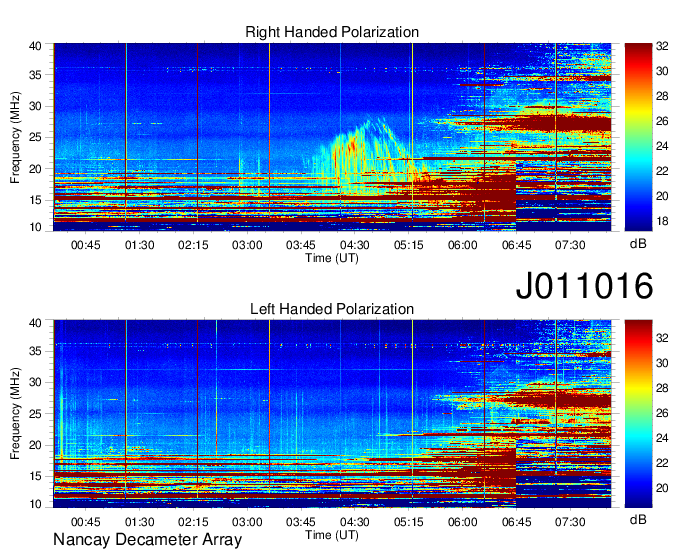Viewport: 680px width, 552px height.
Task: Click the 25 MHz tick of Right Handed plot
Action: [35, 137]
